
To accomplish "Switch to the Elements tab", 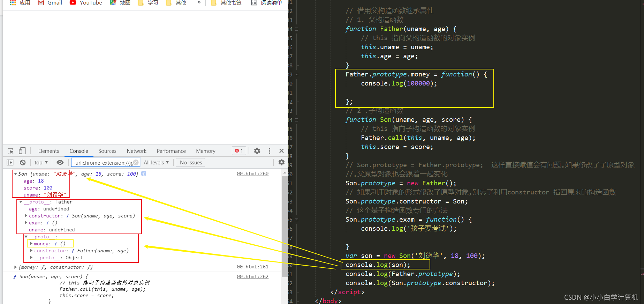I will (48, 151).
